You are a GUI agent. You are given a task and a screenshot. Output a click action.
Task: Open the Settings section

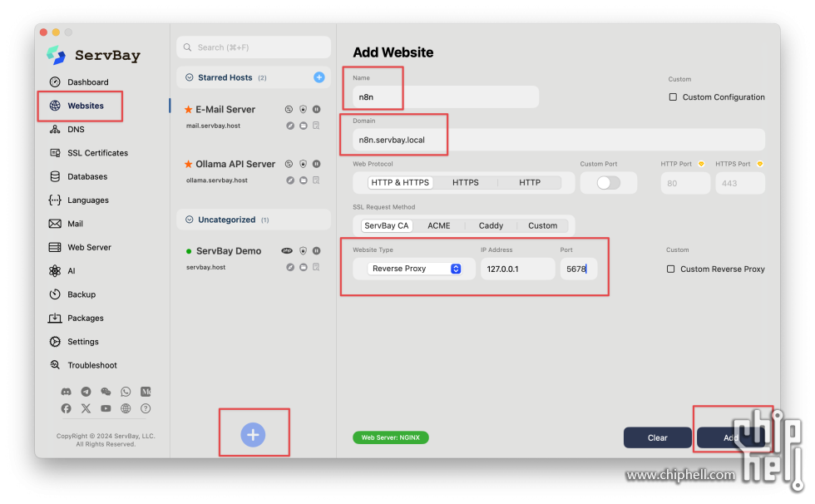pyautogui.click(x=74, y=341)
